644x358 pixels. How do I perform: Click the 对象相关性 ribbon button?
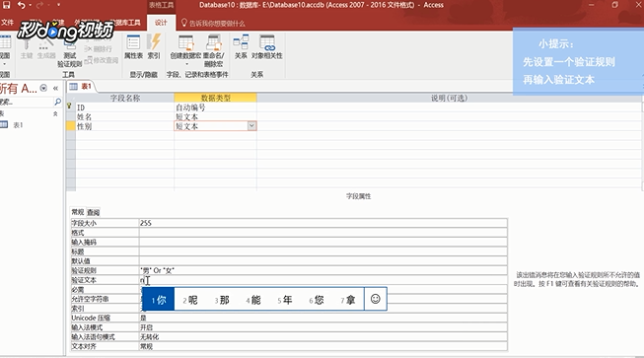tap(267, 47)
